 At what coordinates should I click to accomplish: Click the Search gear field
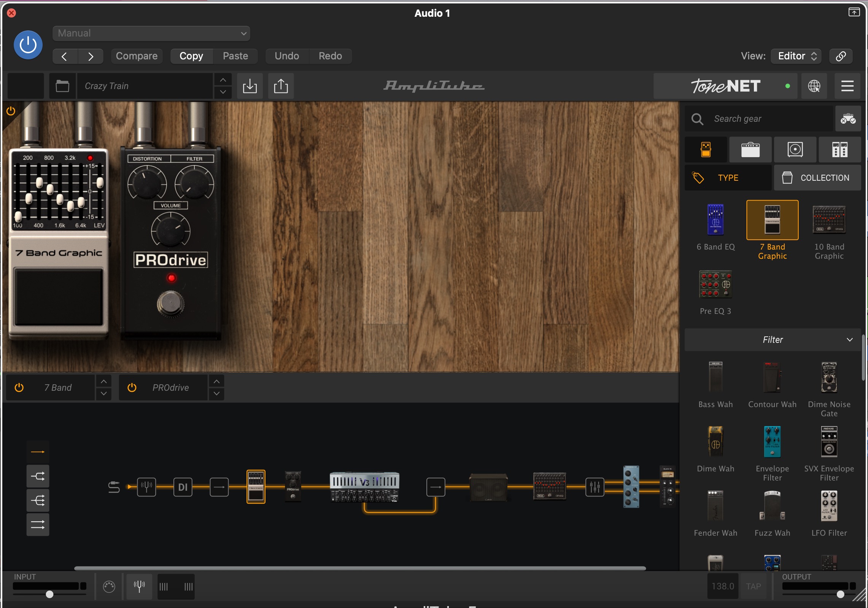[x=759, y=119]
